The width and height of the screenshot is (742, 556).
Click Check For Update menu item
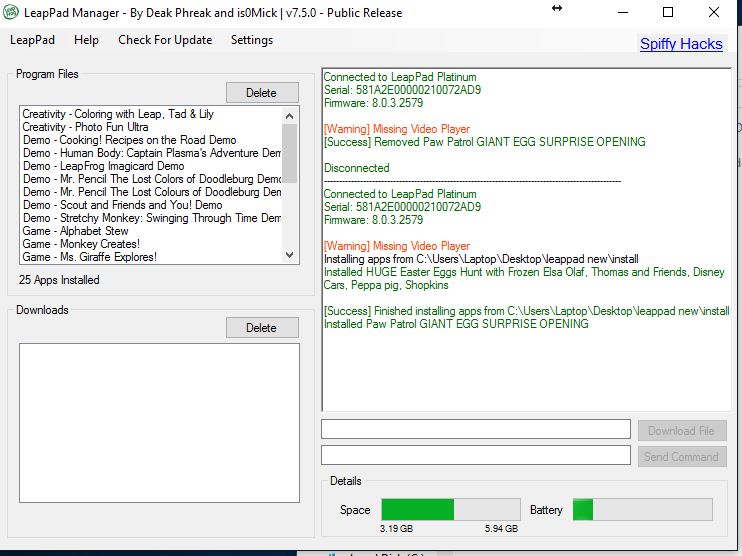[x=165, y=40]
